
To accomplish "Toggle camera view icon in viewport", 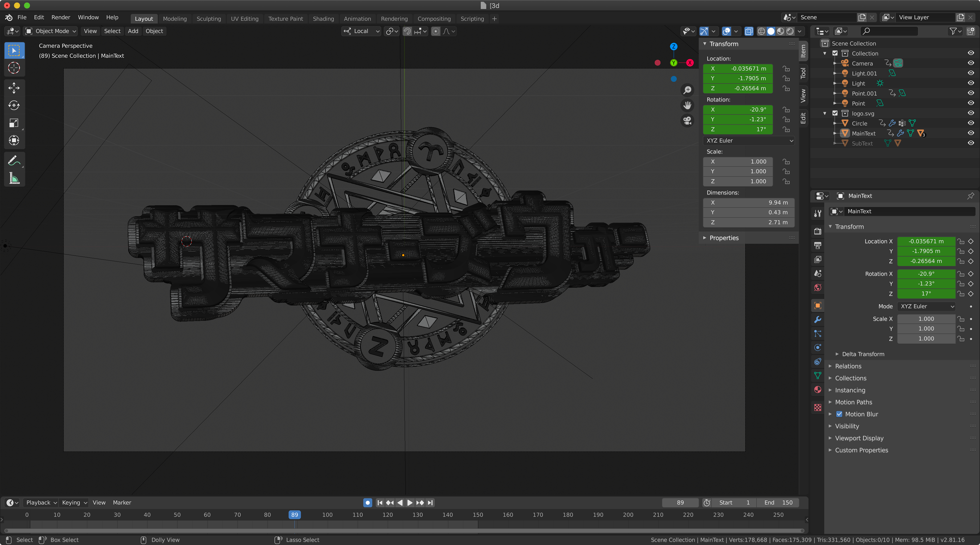I will click(x=687, y=121).
